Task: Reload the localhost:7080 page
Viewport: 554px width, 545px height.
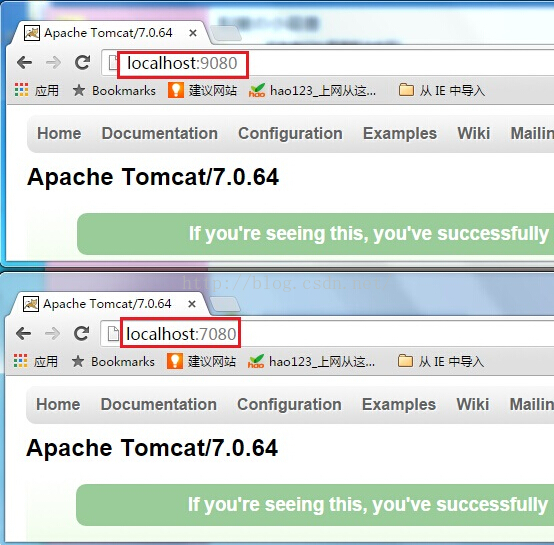Action: (x=82, y=333)
